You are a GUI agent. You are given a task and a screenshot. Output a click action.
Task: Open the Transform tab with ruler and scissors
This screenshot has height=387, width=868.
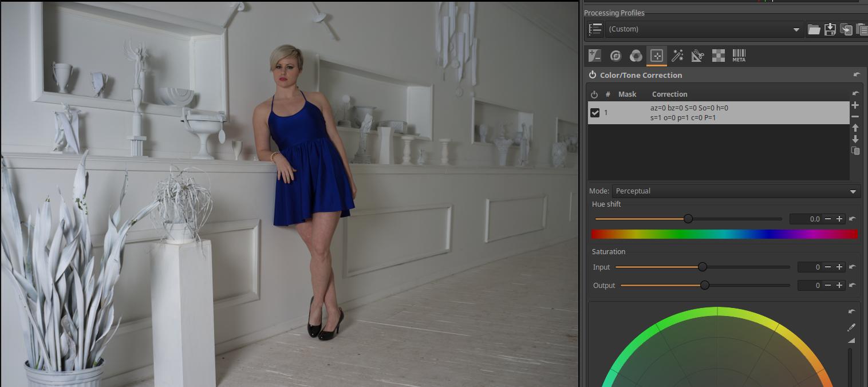point(697,56)
